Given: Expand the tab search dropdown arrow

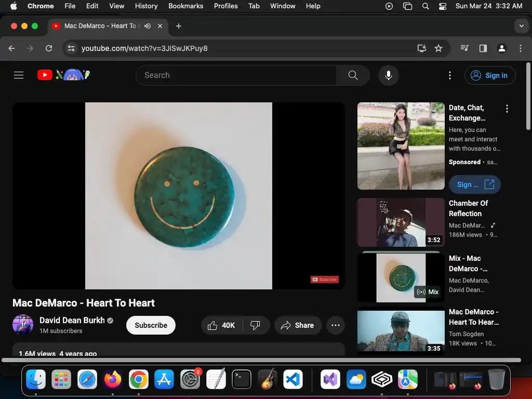Looking at the screenshot, I should coord(521,26).
